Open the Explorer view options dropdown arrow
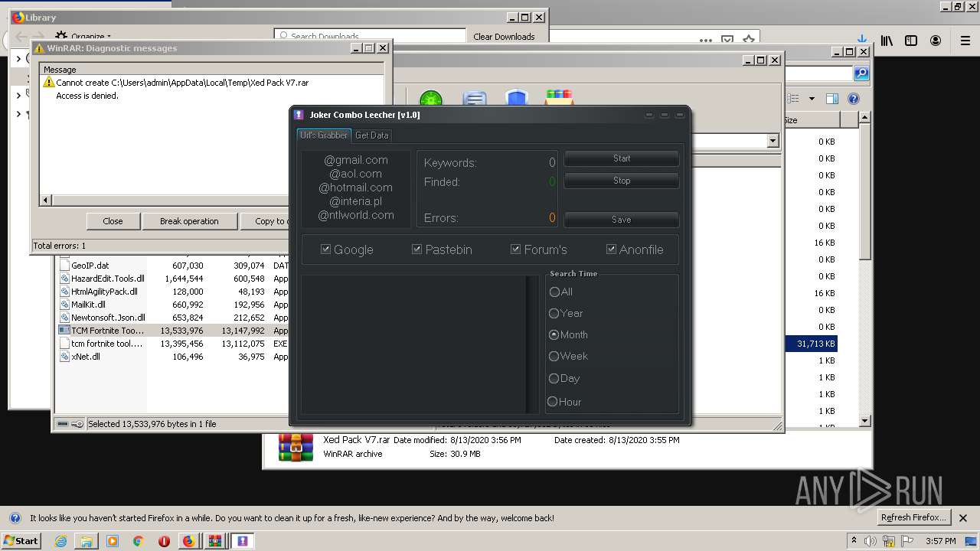 (812, 99)
